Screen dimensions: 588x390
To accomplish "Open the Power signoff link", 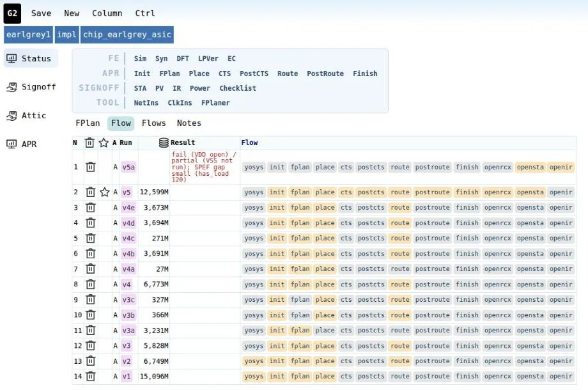I will (x=200, y=88).
